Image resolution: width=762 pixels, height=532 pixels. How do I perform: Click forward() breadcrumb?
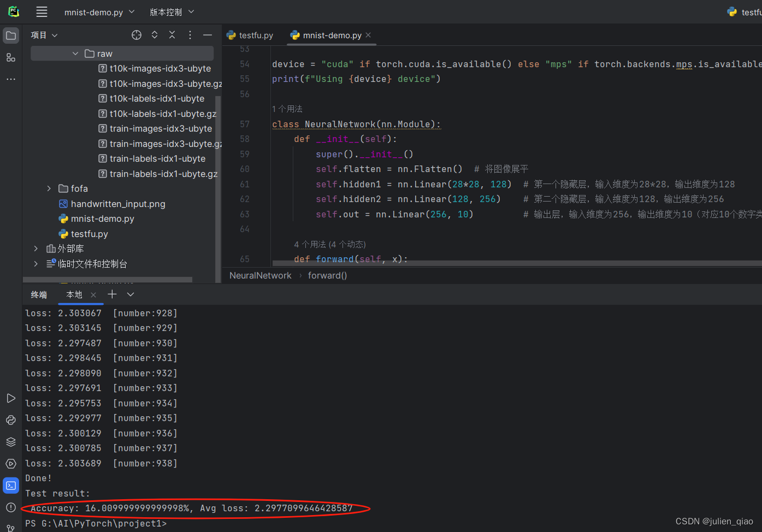[327, 275]
